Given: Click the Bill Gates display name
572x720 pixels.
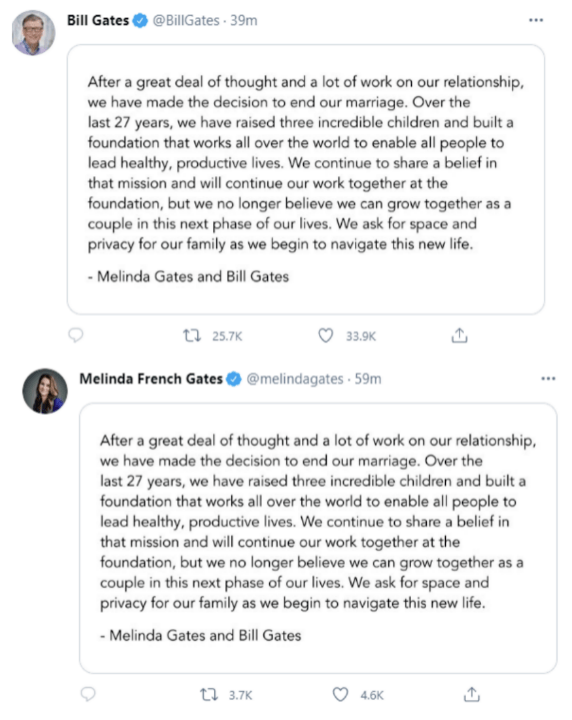Looking at the screenshot, I should (x=98, y=20).
